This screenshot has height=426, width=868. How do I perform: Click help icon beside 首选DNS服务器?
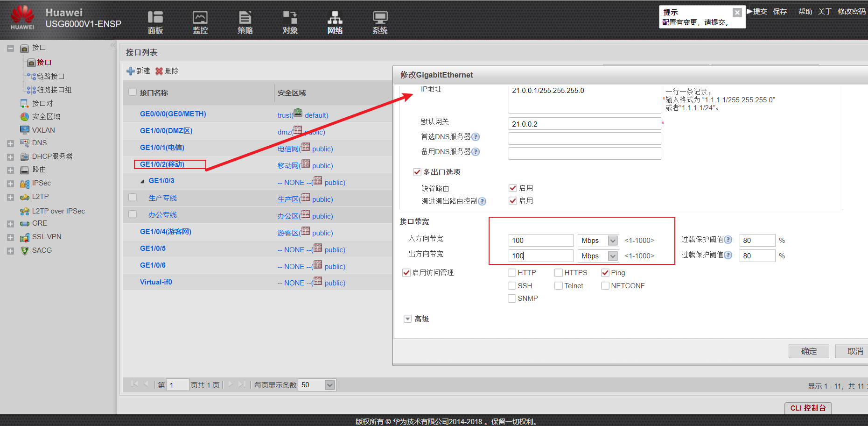(x=476, y=137)
